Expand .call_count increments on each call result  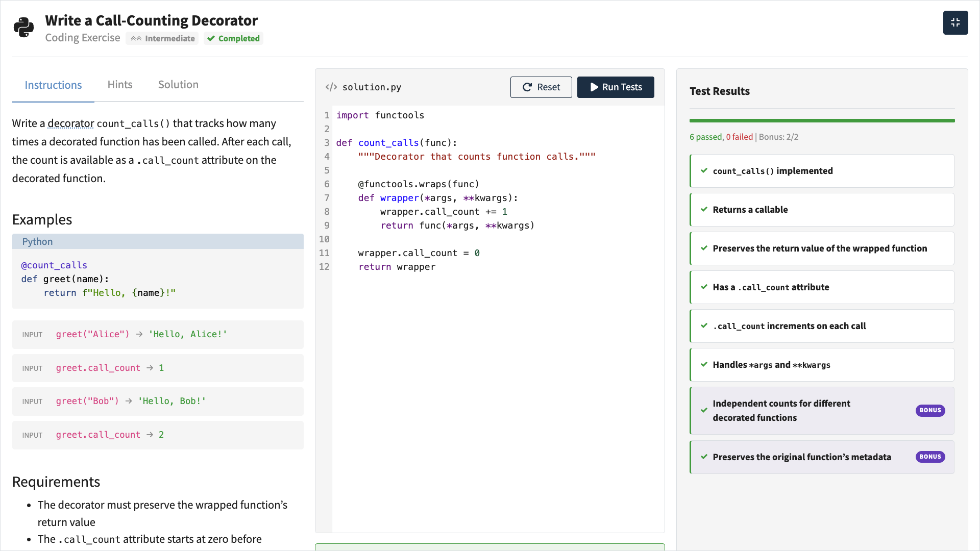(x=822, y=326)
